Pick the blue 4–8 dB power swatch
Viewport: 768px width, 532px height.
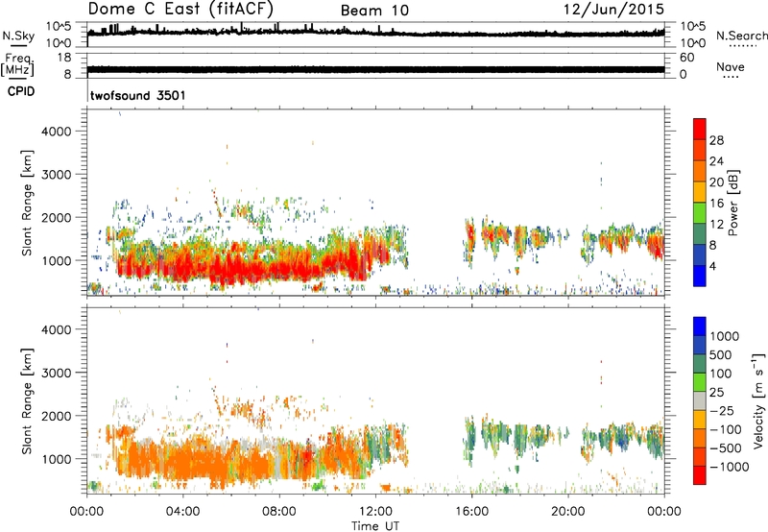click(x=700, y=254)
